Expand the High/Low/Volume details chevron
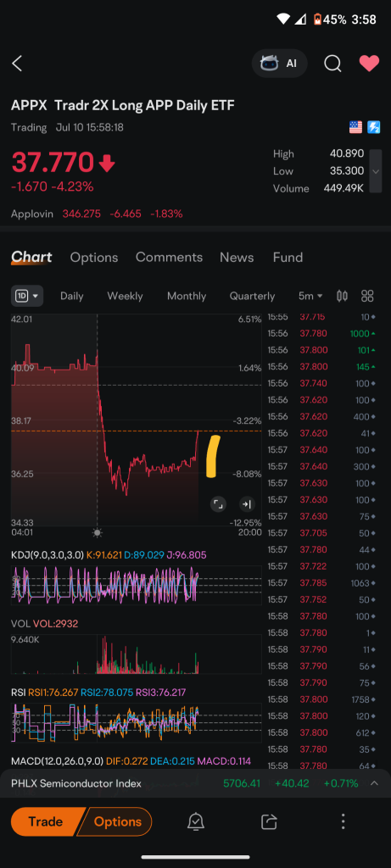This screenshot has width=391, height=868. [x=376, y=171]
